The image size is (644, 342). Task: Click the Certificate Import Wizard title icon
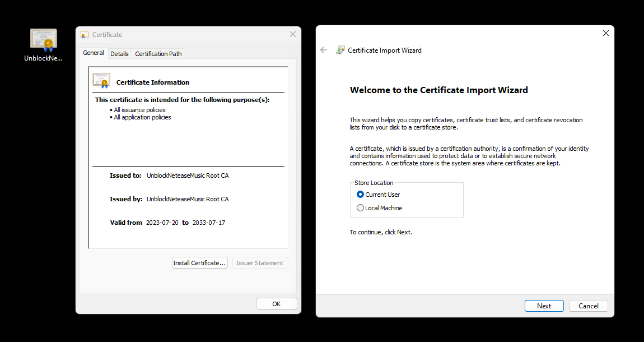340,50
